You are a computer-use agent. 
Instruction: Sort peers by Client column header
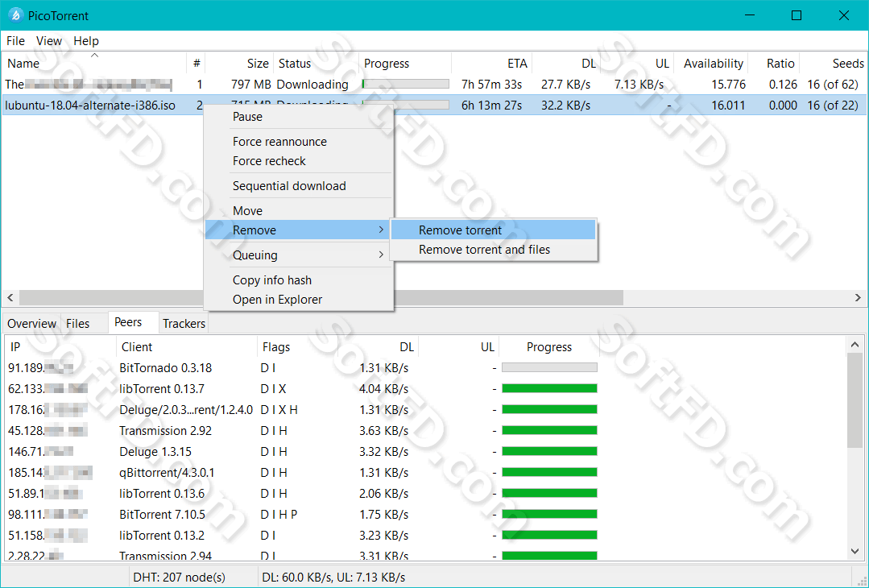coord(187,347)
